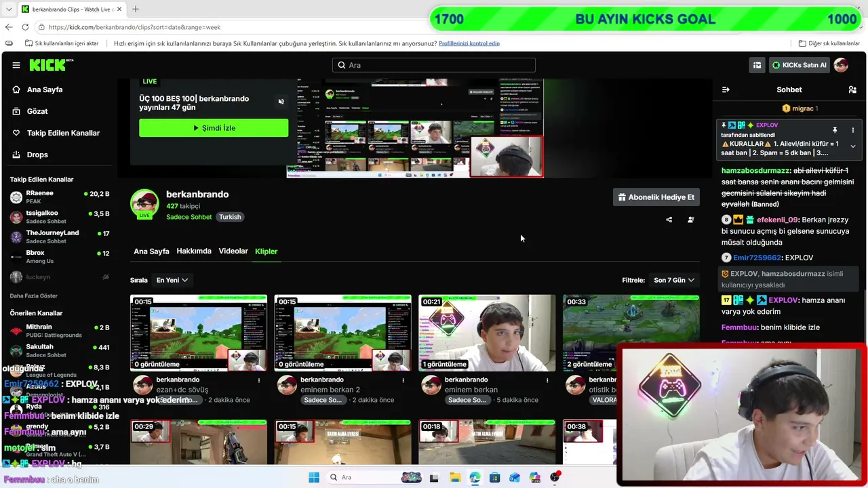
Task: Open the hamburger sidebar menu
Action: click(x=16, y=65)
